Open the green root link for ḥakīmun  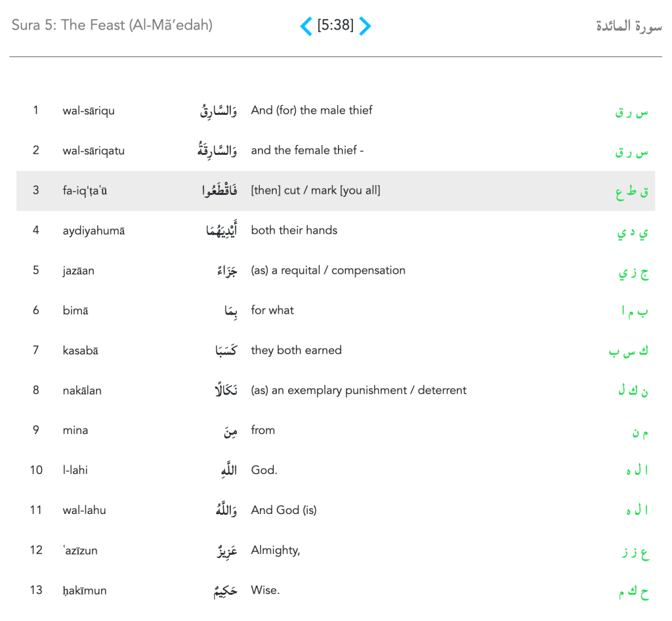[x=633, y=592]
